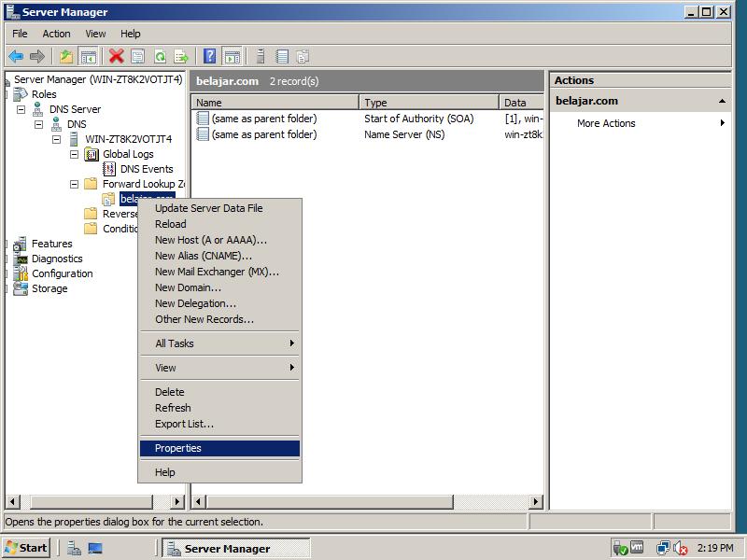
Task: Expand the View submenu in context menu
Action: tap(219, 368)
